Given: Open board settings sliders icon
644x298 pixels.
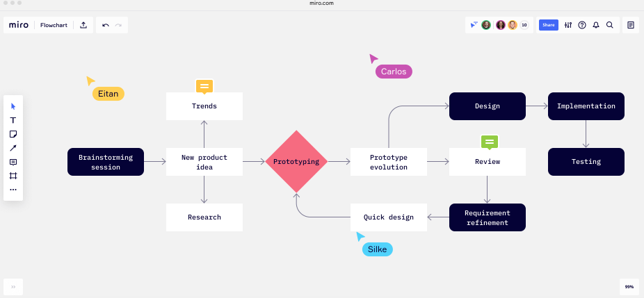Looking at the screenshot, I should click(x=568, y=25).
